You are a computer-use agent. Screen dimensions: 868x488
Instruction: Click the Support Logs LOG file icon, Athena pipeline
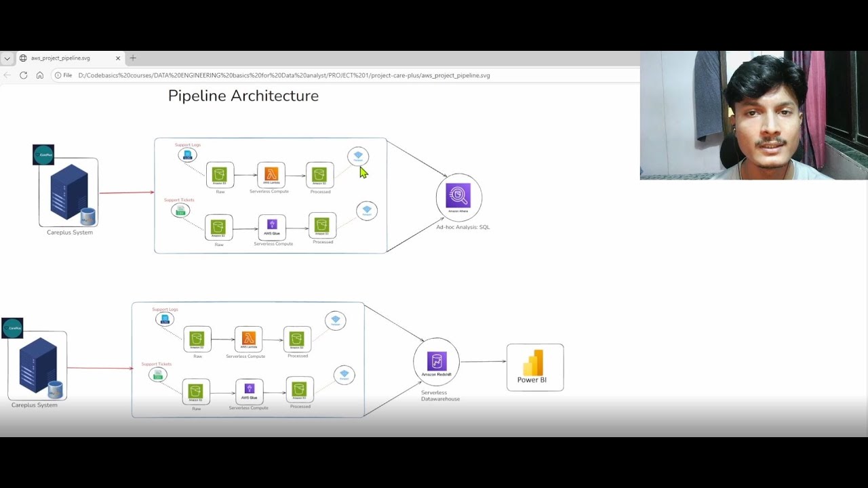187,155
